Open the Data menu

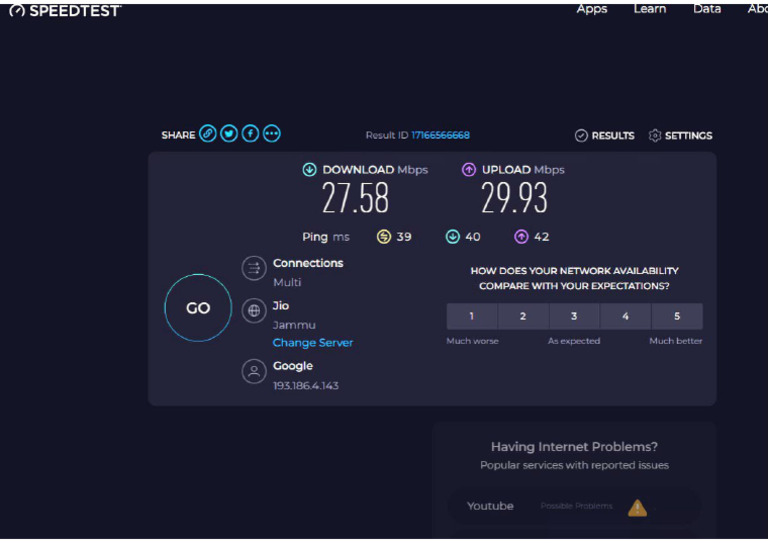point(707,9)
